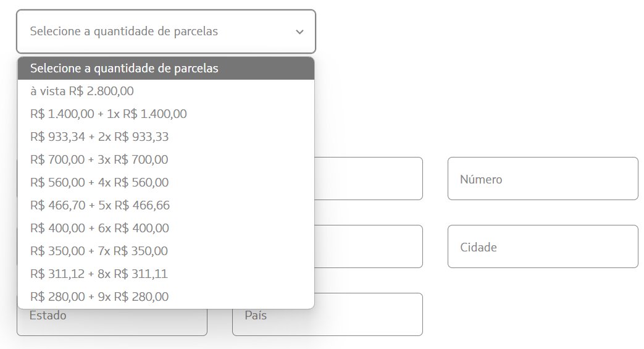The image size is (644, 349).
Task: Pick 'R$ 933,34 + 2x R$ 933,33' option
Action: click(x=166, y=137)
